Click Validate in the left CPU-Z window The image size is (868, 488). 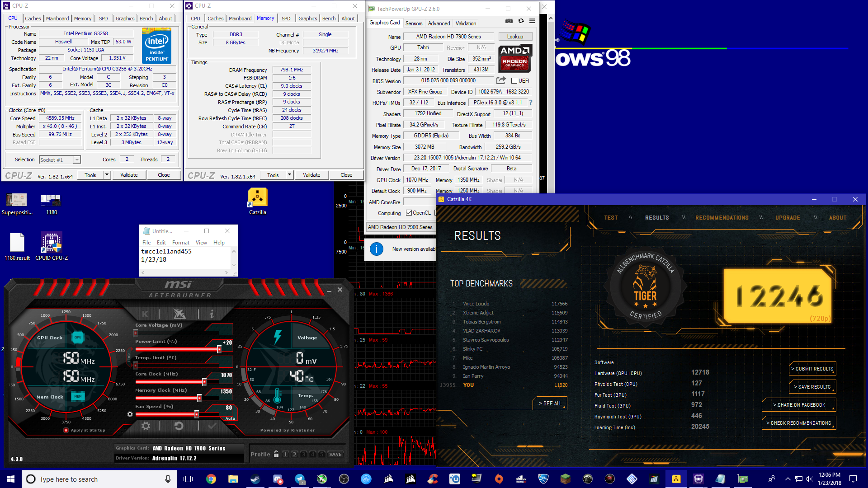click(129, 175)
